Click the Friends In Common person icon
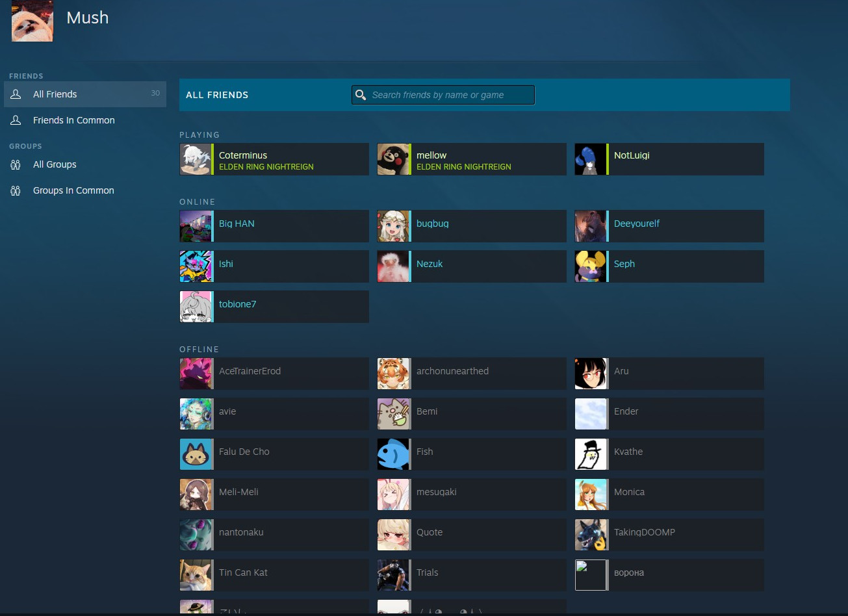Viewport: 848px width, 616px height. click(x=16, y=120)
